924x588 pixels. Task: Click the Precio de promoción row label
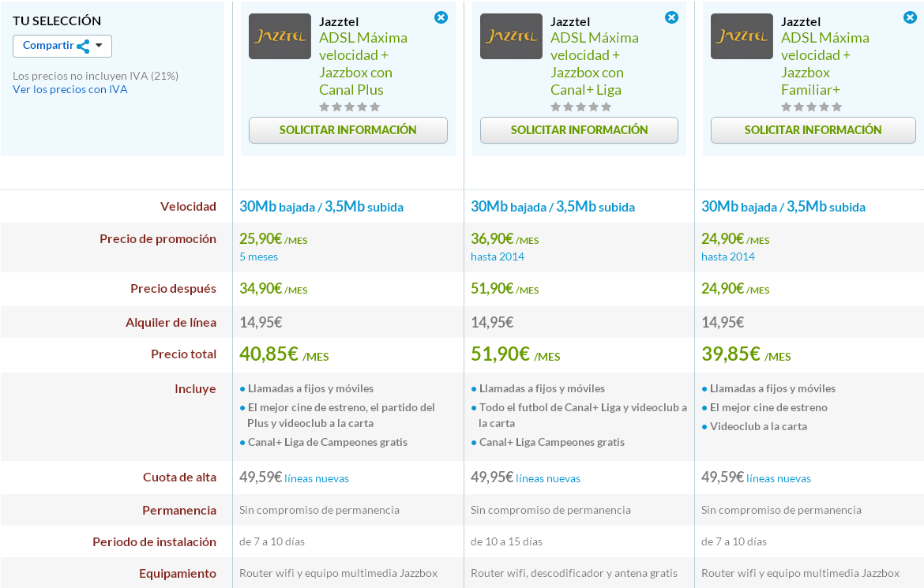coord(158,239)
